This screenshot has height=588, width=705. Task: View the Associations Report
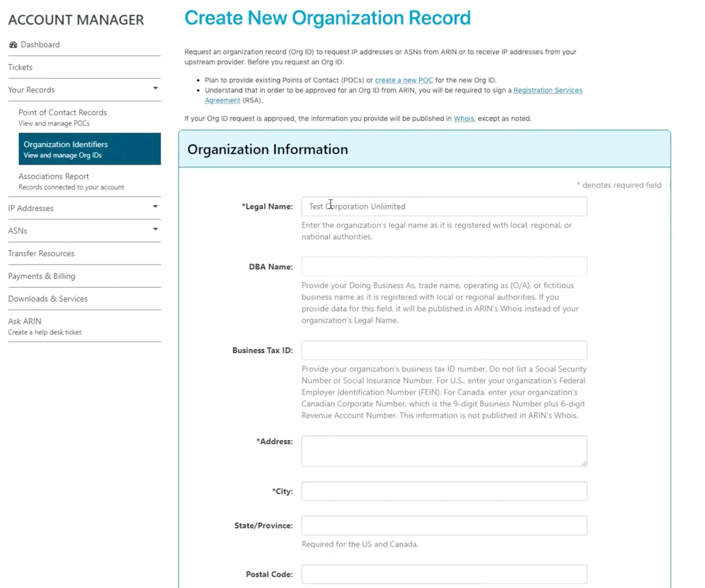tap(54, 176)
